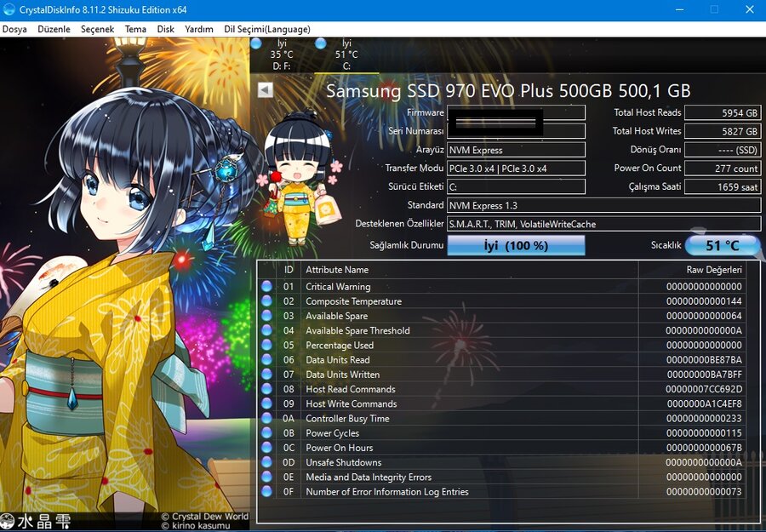This screenshot has width=766, height=532.
Task: Click the Available Spare row's status orb
Action: pos(266,316)
